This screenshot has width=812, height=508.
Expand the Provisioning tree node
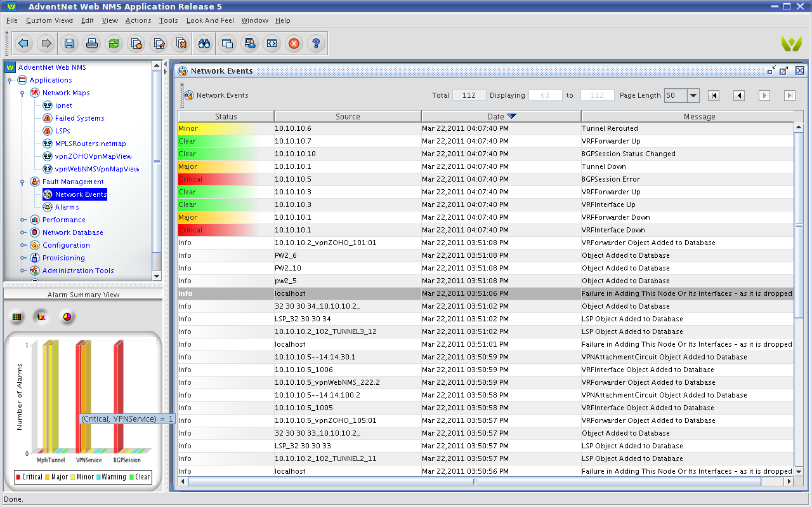(x=23, y=258)
